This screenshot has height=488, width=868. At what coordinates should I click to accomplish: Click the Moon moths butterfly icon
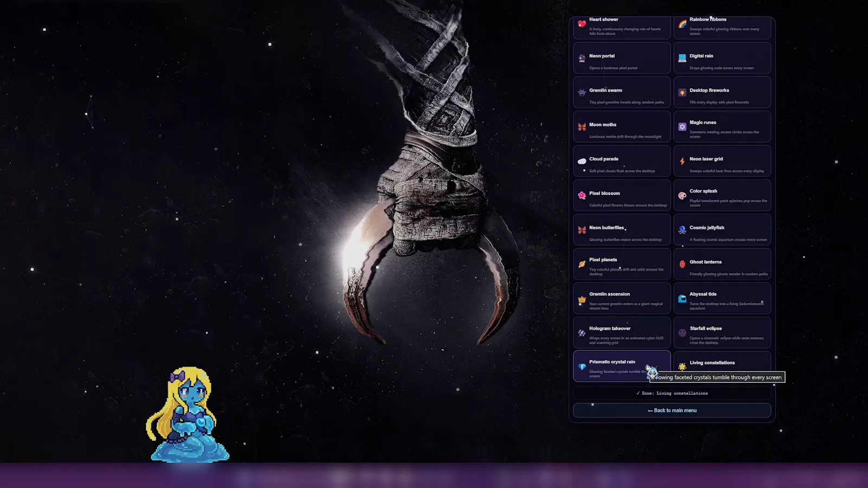click(x=582, y=127)
